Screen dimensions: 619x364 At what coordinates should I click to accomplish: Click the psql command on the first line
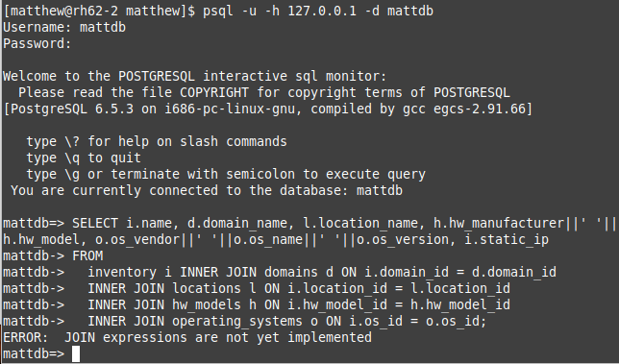pyautogui.click(x=318, y=11)
